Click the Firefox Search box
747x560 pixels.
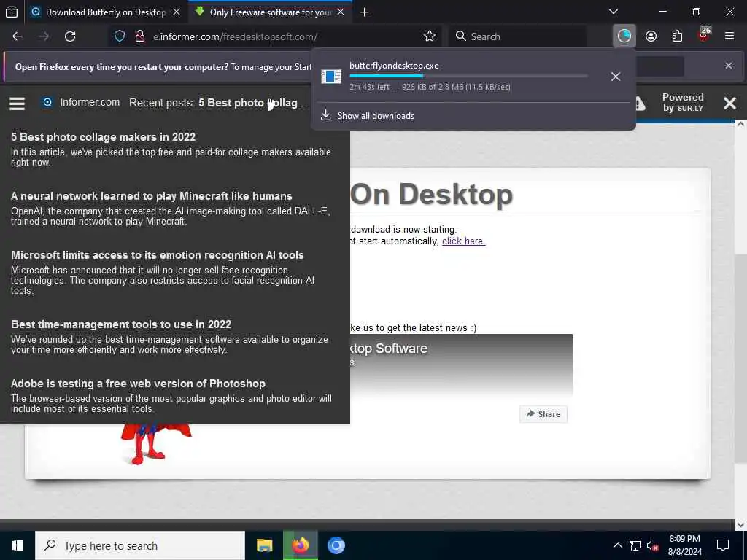coord(517,36)
